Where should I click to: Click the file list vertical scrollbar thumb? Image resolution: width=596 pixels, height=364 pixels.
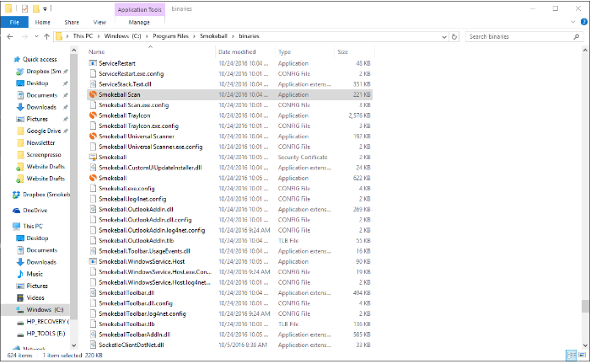pos(585,306)
